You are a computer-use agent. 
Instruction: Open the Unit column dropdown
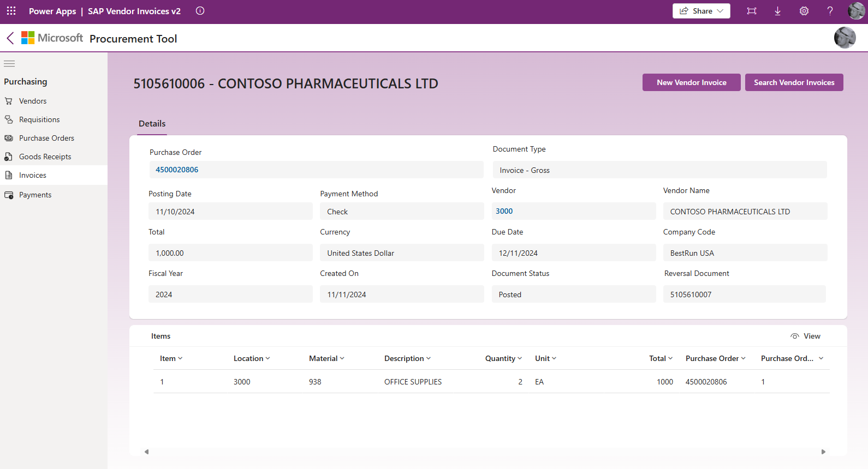pos(546,358)
